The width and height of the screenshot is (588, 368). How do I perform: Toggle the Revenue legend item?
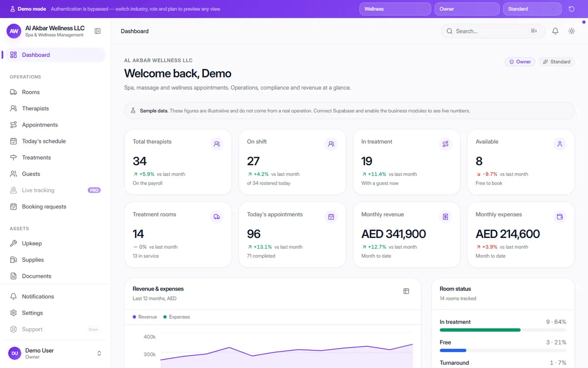[145, 317]
